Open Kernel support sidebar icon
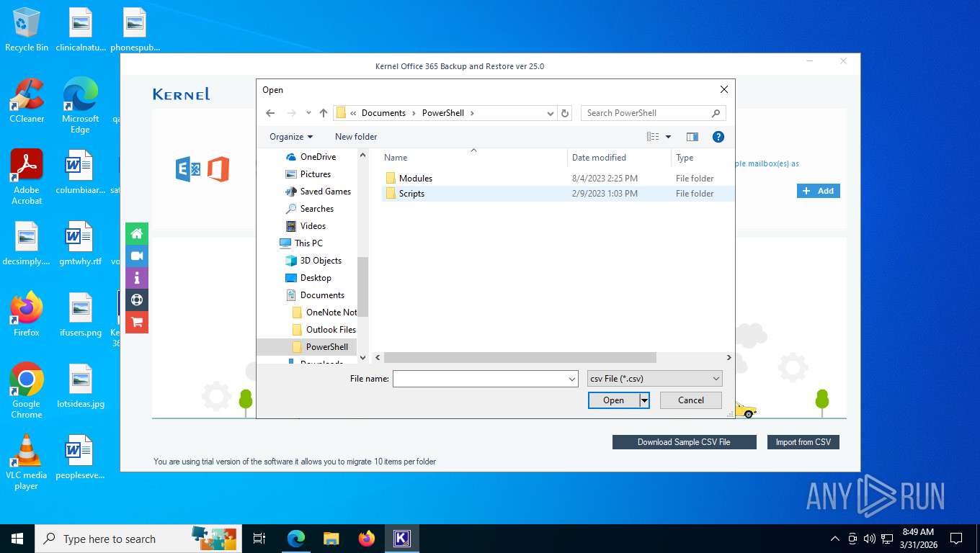This screenshot has height=553, width=980. point(137,300)
